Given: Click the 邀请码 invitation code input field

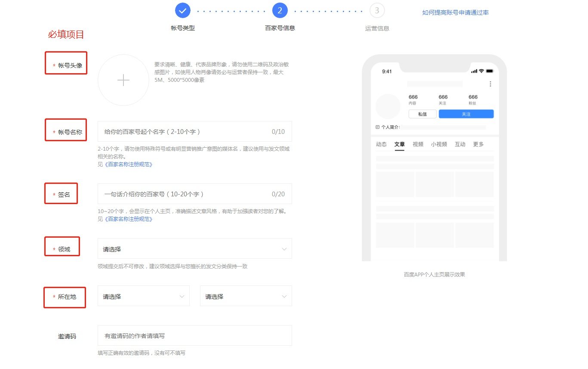Looking at the screenshot, I should [x=194, y=335].
